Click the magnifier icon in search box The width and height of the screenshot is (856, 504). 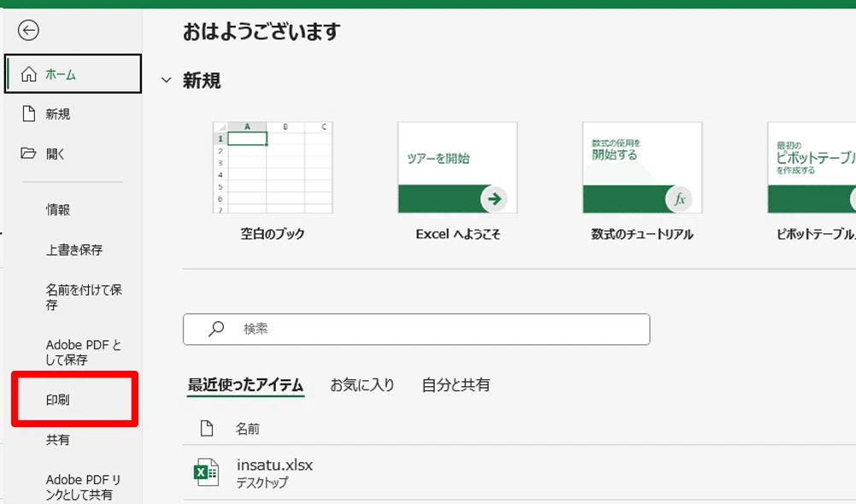pyautogui.click(x=216, y=328)
